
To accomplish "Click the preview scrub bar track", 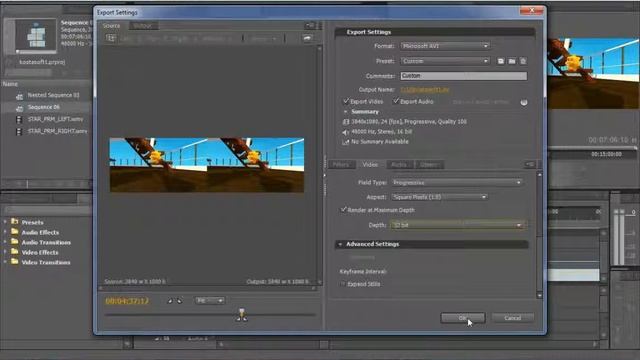I will (x=210, y=315).
